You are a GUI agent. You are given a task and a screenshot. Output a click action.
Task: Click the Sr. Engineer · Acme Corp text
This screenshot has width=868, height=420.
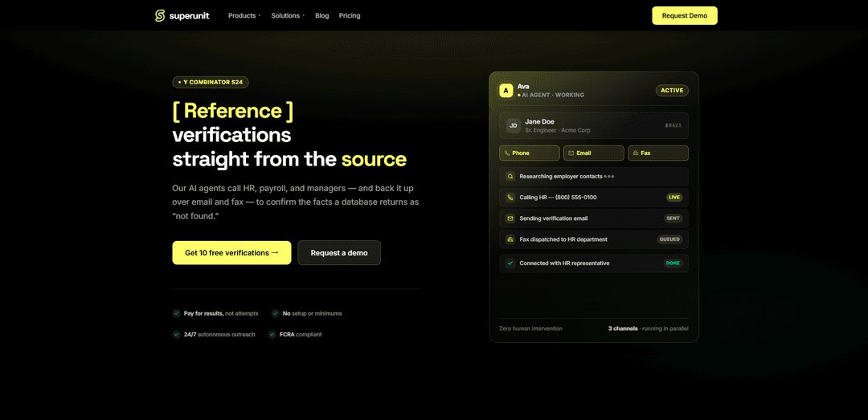pyautogui.click(x=558, y=130)
